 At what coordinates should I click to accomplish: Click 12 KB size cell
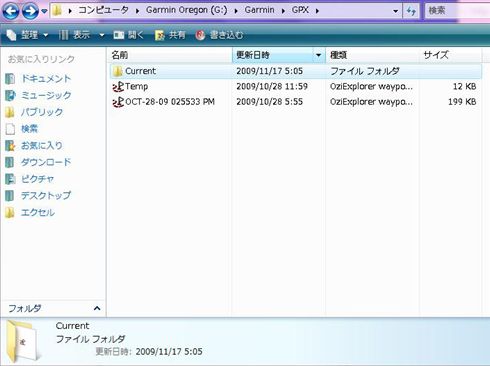[464, 86]
